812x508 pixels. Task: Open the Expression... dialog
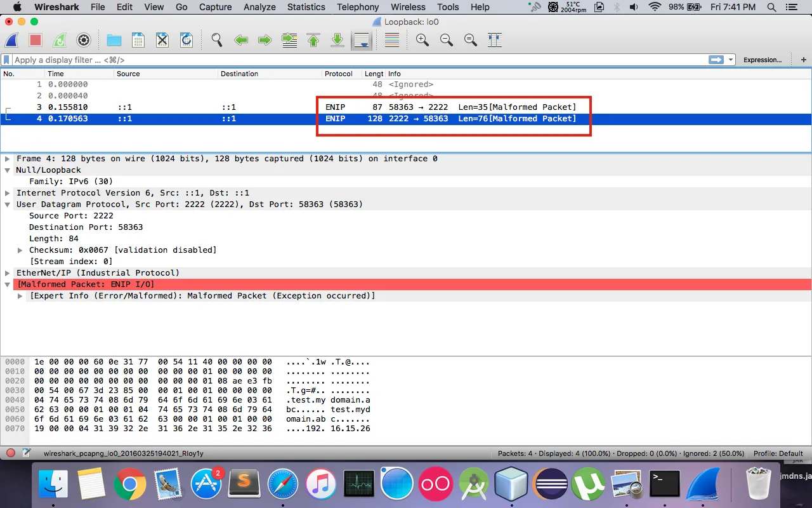pyautogui.click(x=763, y=60)
